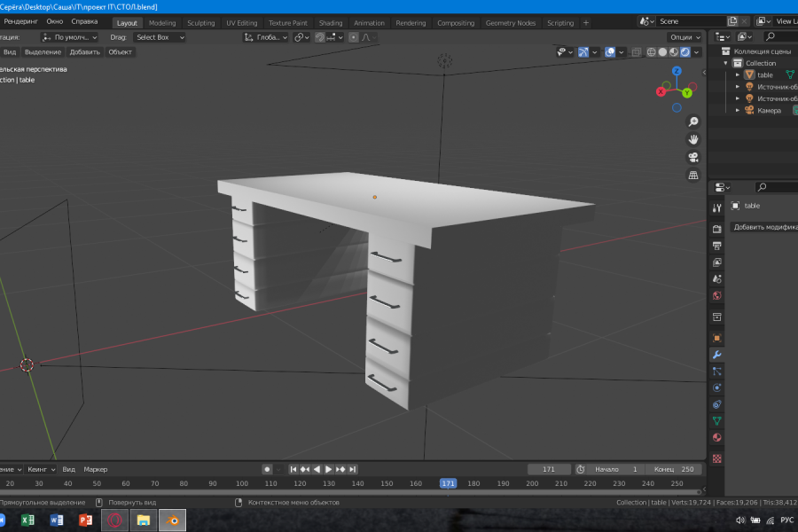798x532 pixels.
Task: Open the 'Опции' options dropdown
Action: point(684,37)
